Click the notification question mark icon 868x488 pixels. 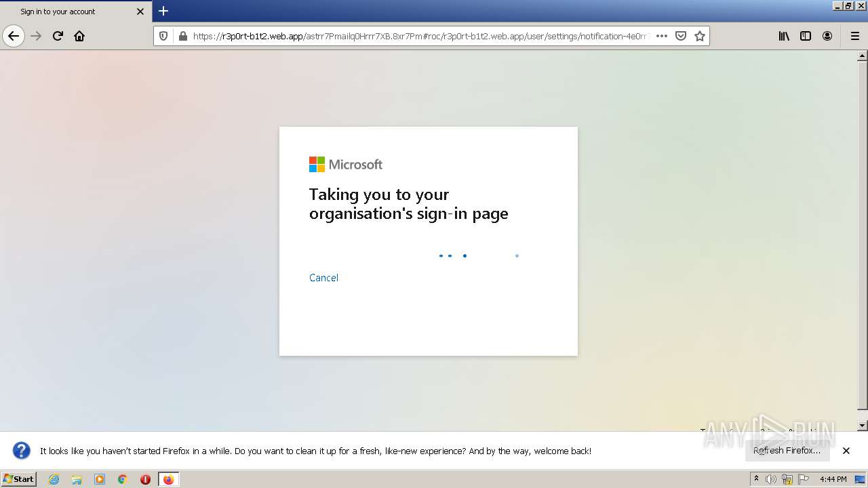point(22,451)
